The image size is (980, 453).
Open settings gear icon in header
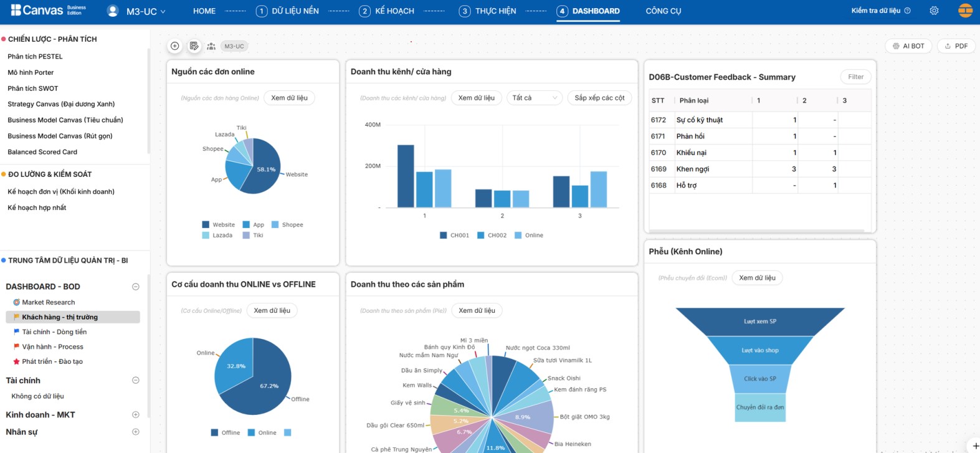pos(934,11)
